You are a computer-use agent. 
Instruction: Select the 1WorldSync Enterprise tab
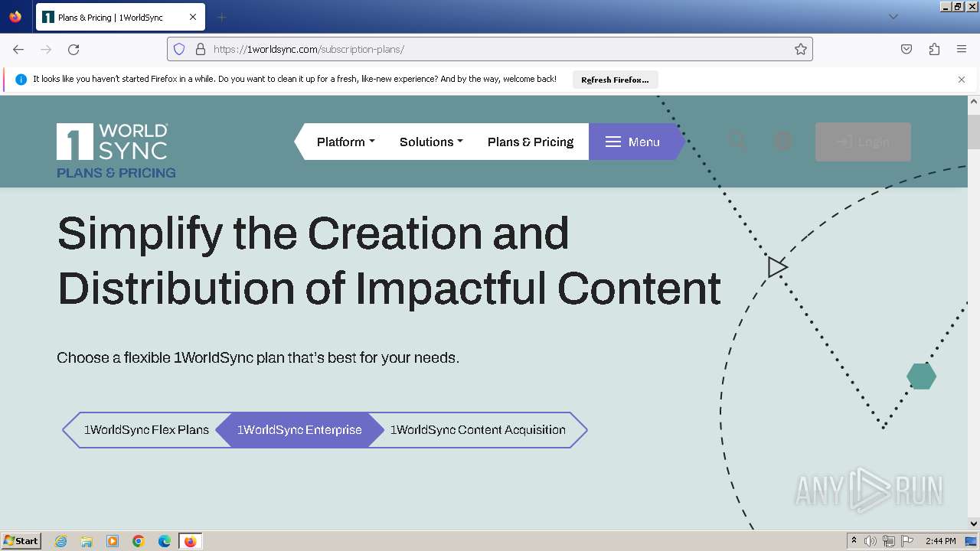[x=299, y=430]
